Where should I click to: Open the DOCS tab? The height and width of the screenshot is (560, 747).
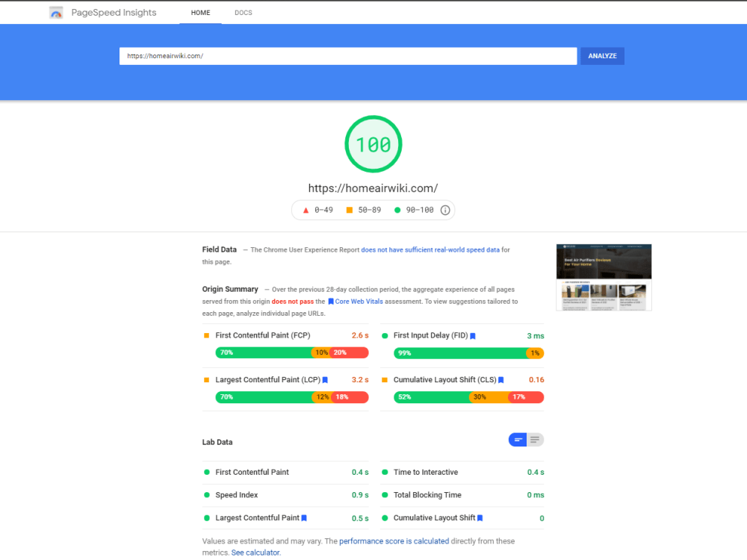(244, 13)
